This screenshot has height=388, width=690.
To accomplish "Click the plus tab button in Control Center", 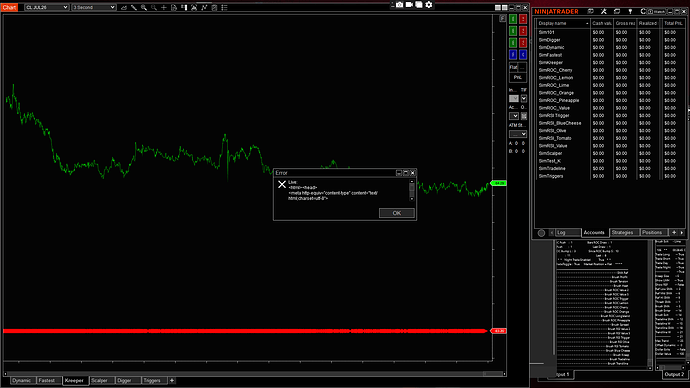I will 674,233.
